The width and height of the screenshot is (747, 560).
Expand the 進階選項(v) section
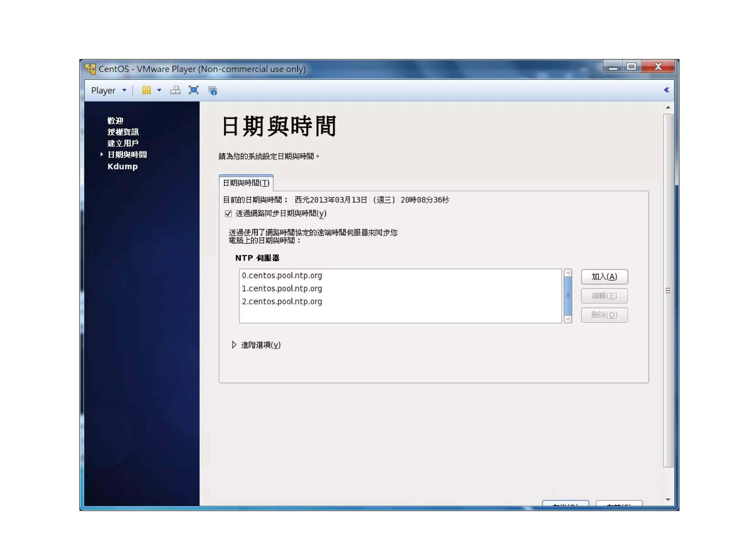(x=234, y=345)
